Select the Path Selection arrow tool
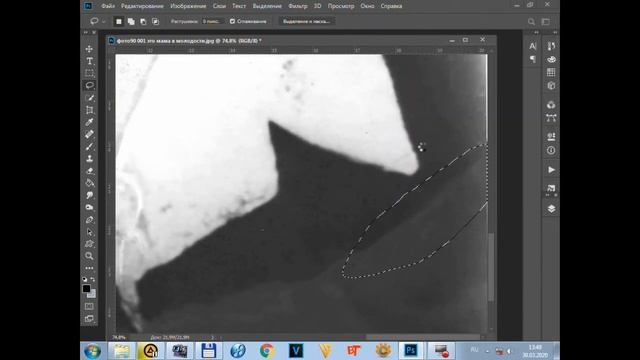640x360 pixels. tap(89, 232)
